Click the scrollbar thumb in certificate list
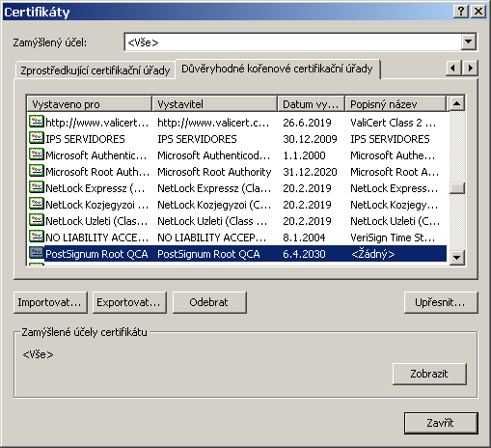491x448 pixels. click(456, 188)
